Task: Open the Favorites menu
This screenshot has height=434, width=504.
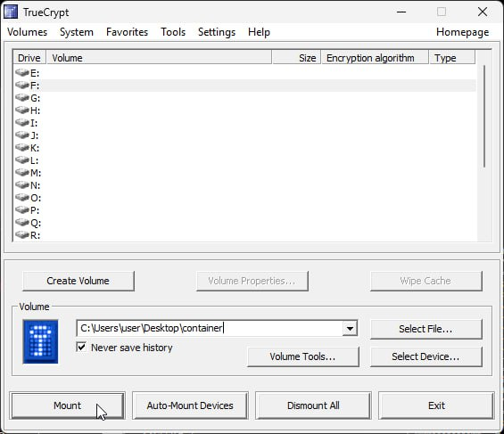Action: (x=127, y=32)
